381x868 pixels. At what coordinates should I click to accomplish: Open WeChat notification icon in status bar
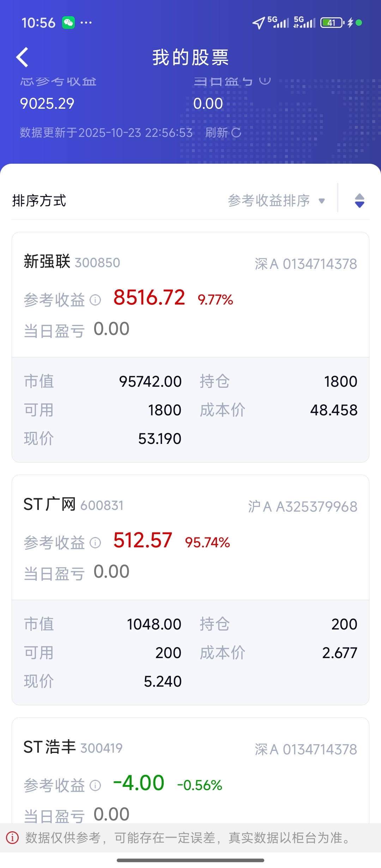[x=68, y=23]
